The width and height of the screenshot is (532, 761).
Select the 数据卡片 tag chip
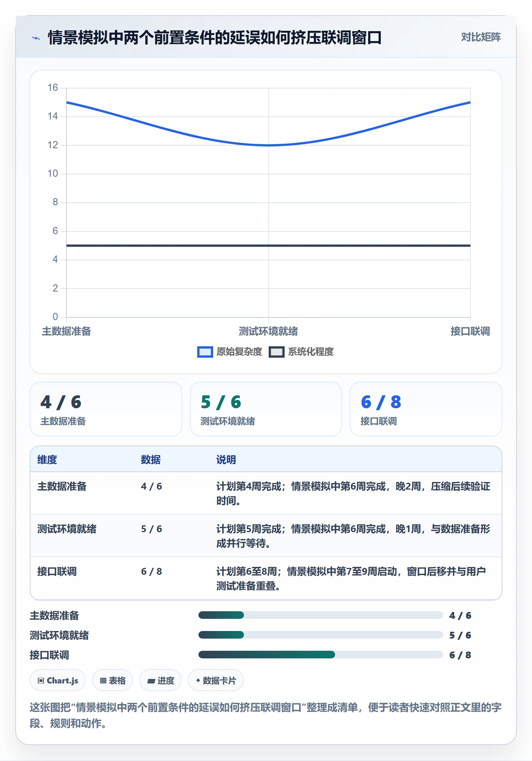[x=216, y=680]
